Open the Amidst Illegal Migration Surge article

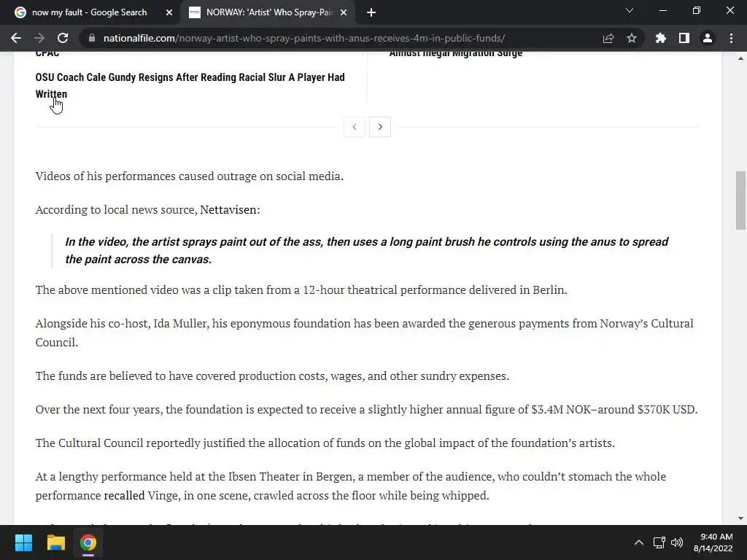pyautogui.click(x=455, y=53)
